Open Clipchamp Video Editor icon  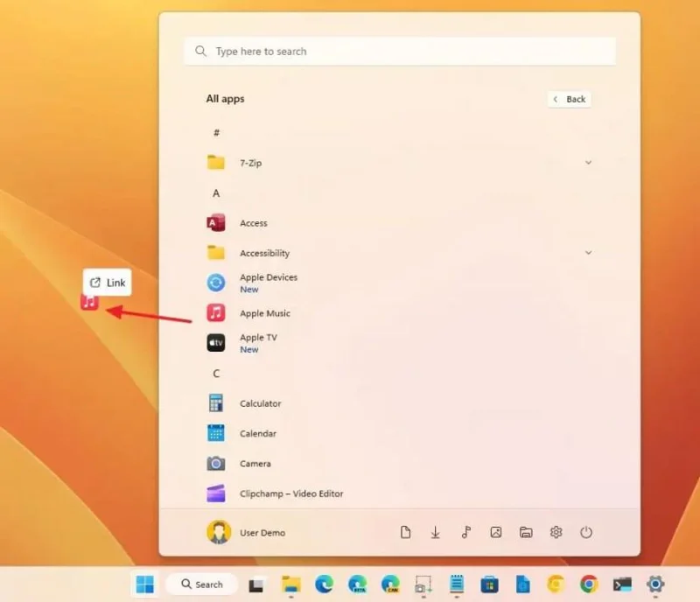pyautogui.click(x=215, y=493)
